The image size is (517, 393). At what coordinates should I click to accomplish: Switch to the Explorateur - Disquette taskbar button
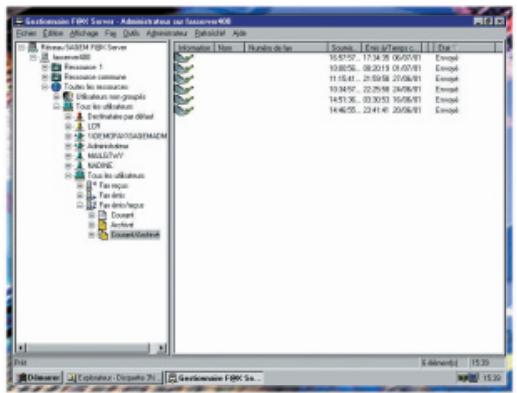tap(114, 378)
